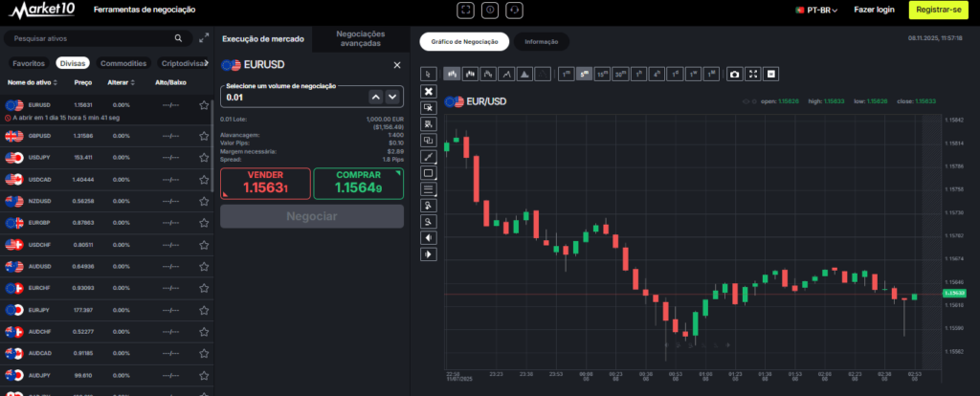This screenshot has width=980, height=396.
Task: Click the search magnifier icon in asset search
Action: (x=178, y=38)
